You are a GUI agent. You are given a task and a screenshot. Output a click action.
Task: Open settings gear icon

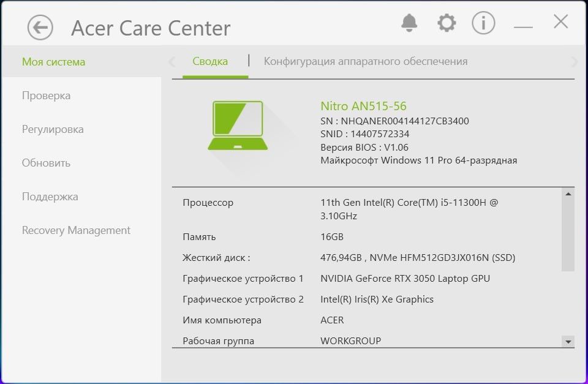point(447,23)
